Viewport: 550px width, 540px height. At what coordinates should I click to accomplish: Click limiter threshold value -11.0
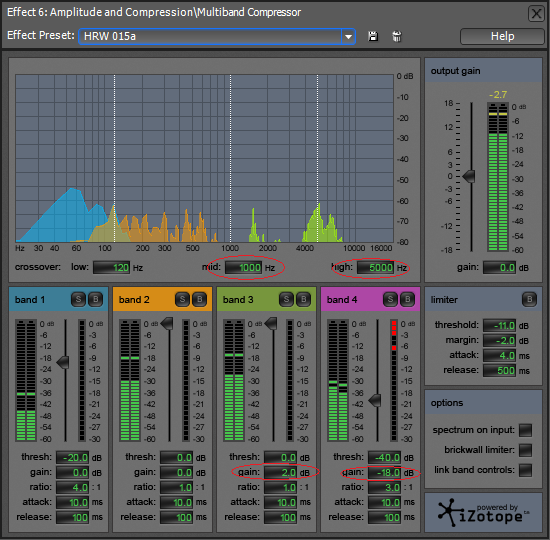[x=499, y=326]
